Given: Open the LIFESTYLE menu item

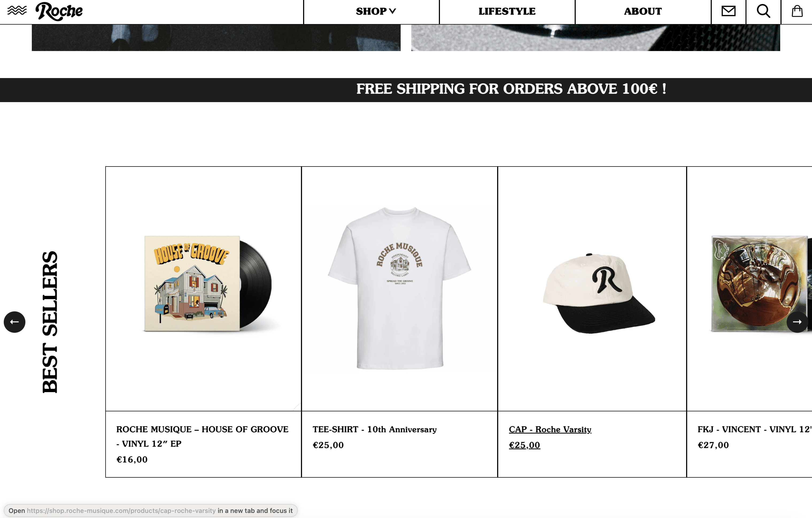Looking at the screenshot, I should (507, 11).
